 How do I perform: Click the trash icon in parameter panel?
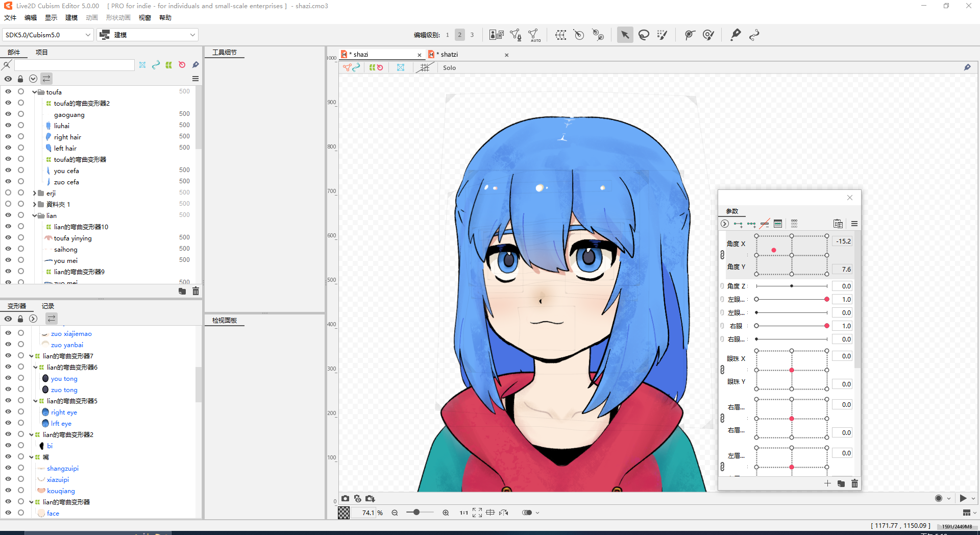tap(854, 483)
